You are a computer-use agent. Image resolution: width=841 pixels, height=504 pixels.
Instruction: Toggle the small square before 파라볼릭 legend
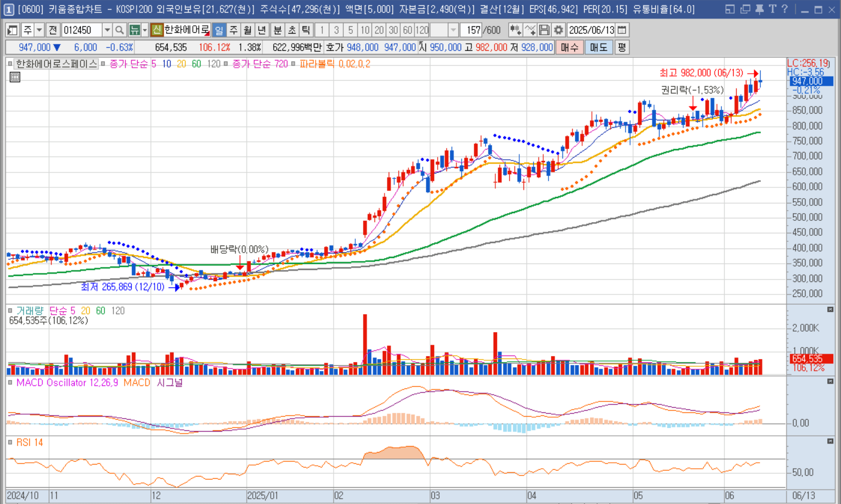click(294, 63)
